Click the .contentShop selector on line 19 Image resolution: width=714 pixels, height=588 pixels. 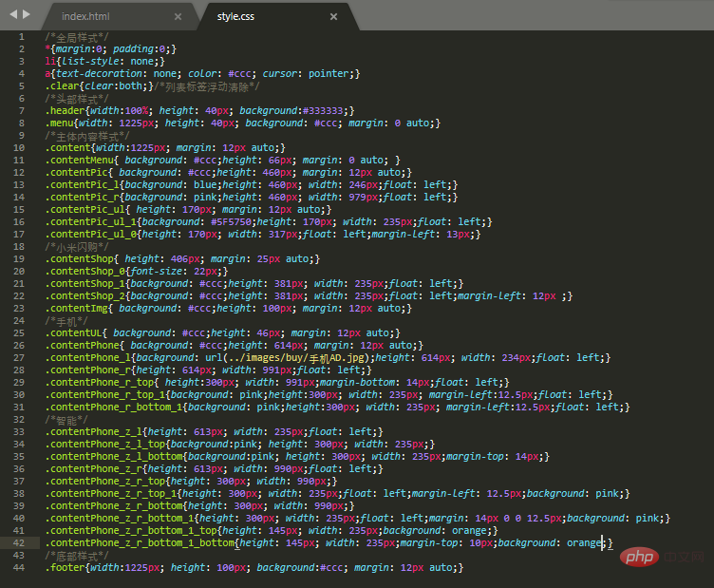click(x=79, y=258)
